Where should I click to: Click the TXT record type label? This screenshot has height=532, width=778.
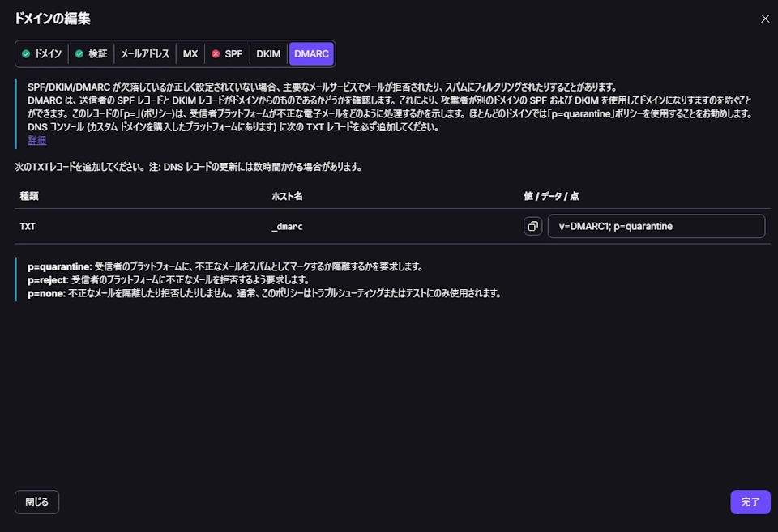[27, 227]
